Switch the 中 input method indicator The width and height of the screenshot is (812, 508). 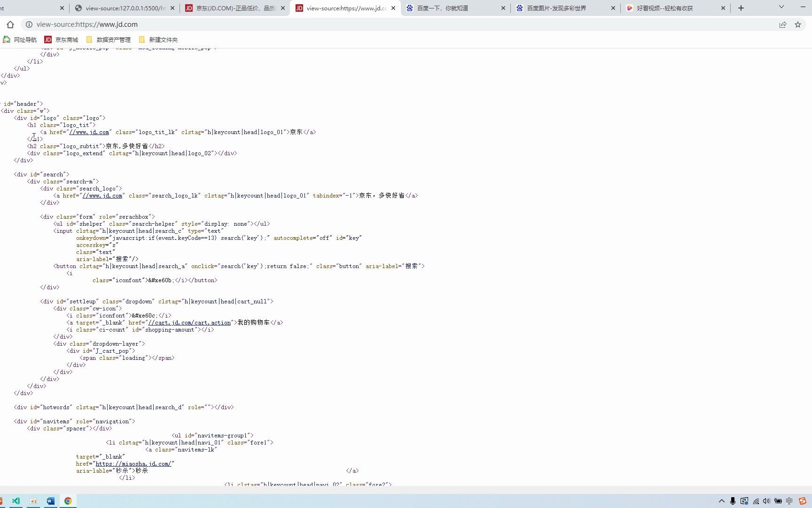tap(789, 501)
